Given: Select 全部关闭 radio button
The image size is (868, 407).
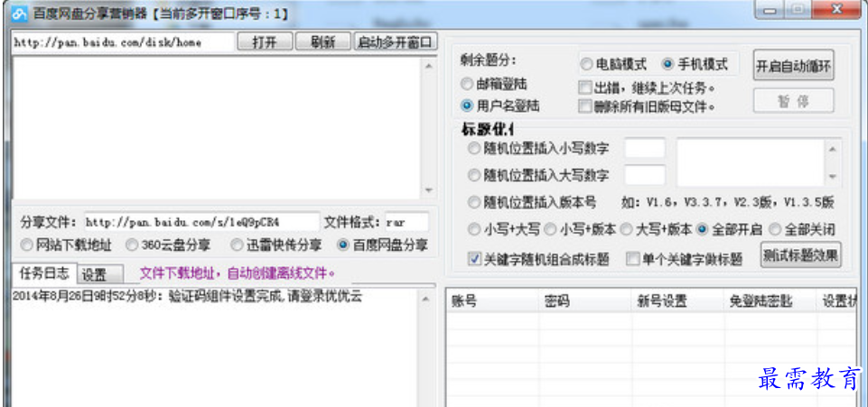Looking at the screenshot, I should point(801,229).
